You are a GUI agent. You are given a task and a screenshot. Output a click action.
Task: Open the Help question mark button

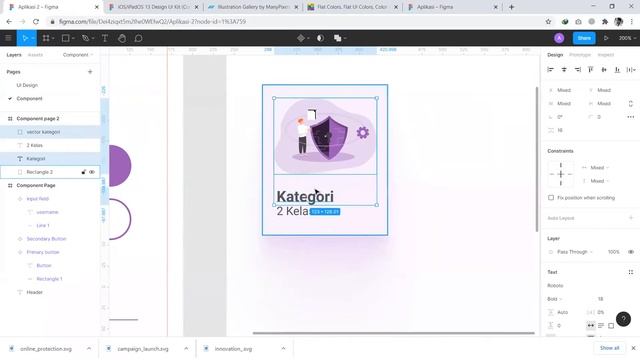623,319
